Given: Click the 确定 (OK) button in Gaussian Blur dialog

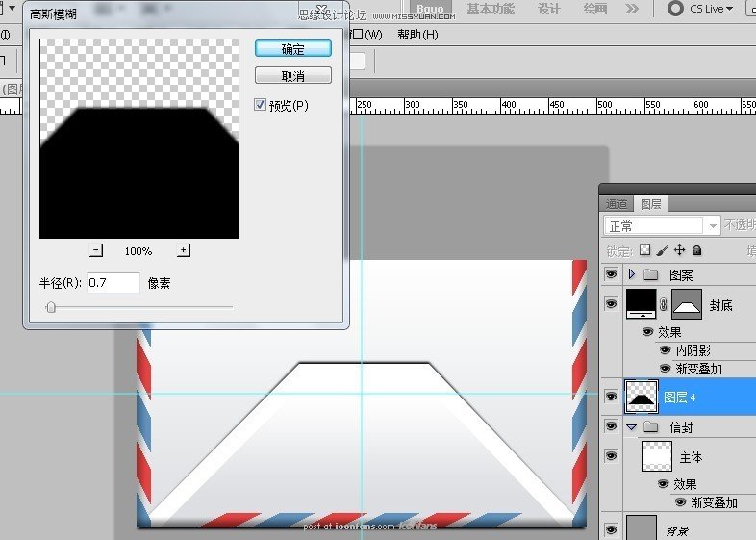Looking at the screenshot, I should pyautogui.click(x=292, y=49).
